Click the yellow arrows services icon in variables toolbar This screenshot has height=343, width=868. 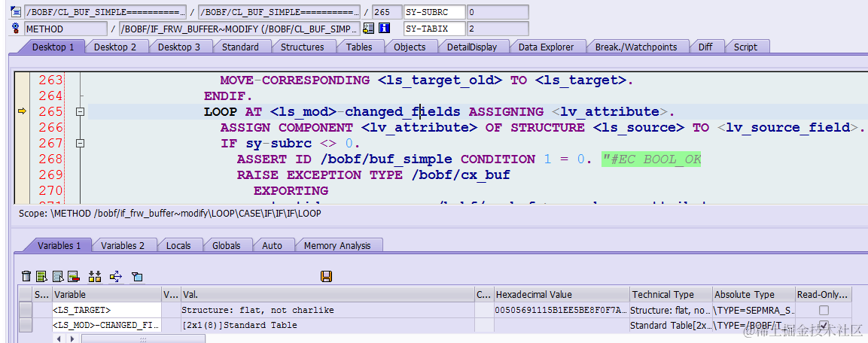pos(116,276)
